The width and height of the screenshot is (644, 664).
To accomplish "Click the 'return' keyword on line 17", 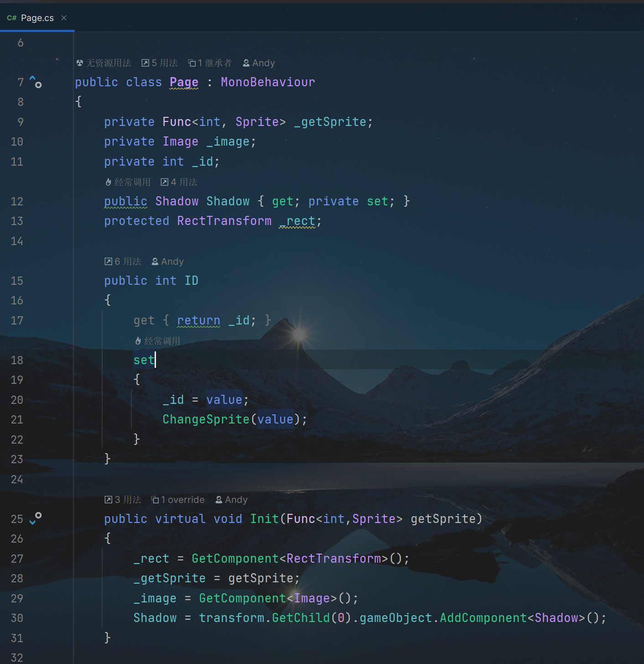I will (x=199, y=320).
